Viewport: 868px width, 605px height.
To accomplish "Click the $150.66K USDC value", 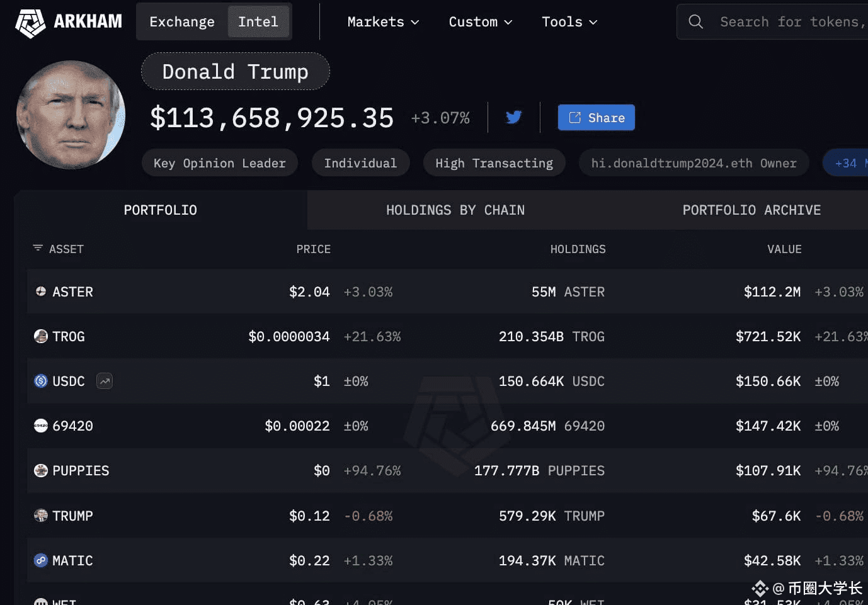I will pyautogui.click(x=768, y=381).
